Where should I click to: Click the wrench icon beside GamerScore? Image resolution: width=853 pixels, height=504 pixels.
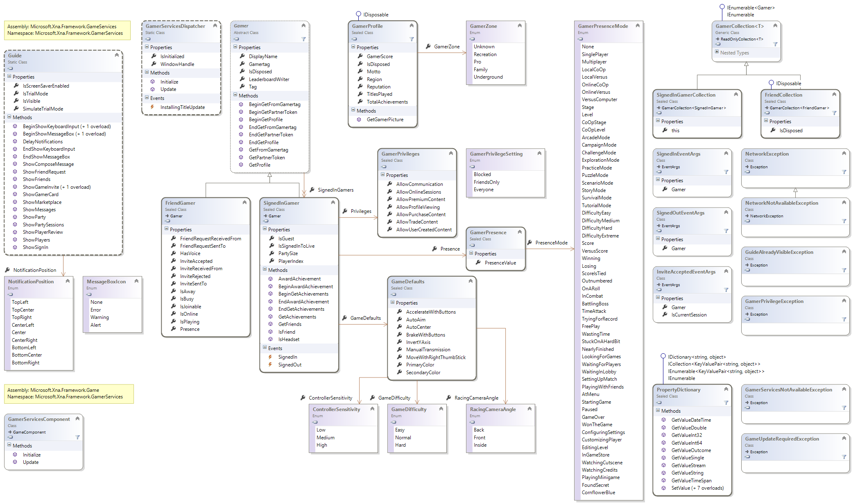coord(360,57)
